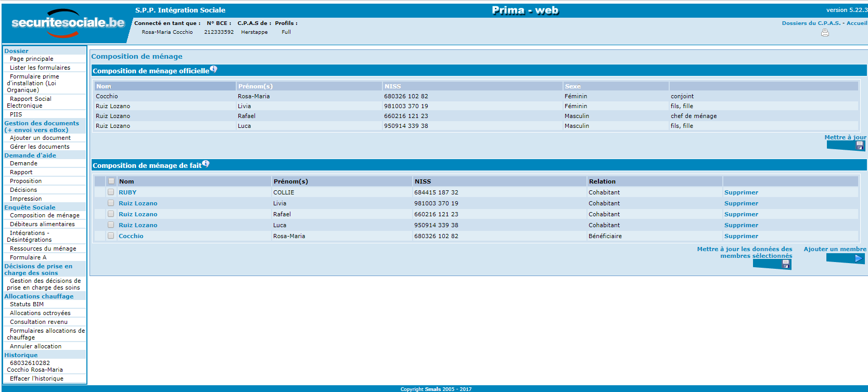
Task: Click the Mettre à jour link
Action: (845, 137)
